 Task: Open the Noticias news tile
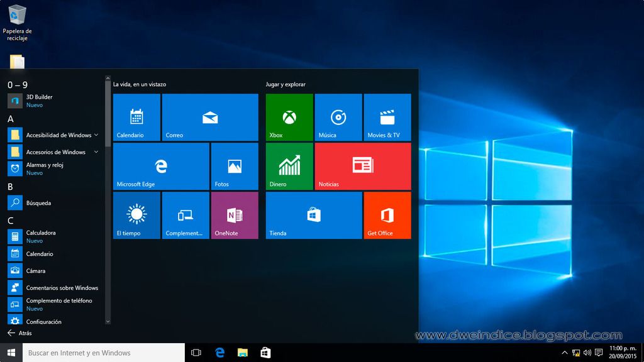363,166
